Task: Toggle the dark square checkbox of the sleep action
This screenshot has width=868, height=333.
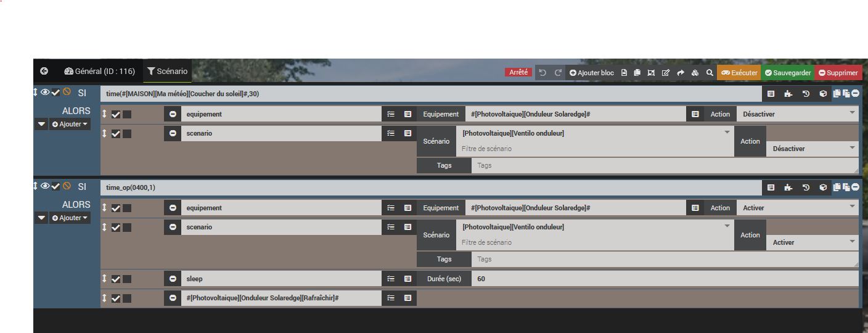Action: (x=127, y=279)
